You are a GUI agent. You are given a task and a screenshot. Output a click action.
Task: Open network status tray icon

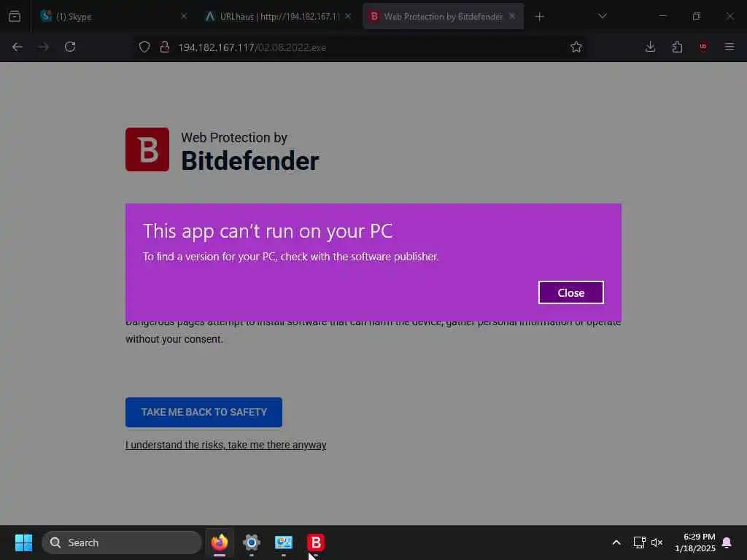click(639, 542)
